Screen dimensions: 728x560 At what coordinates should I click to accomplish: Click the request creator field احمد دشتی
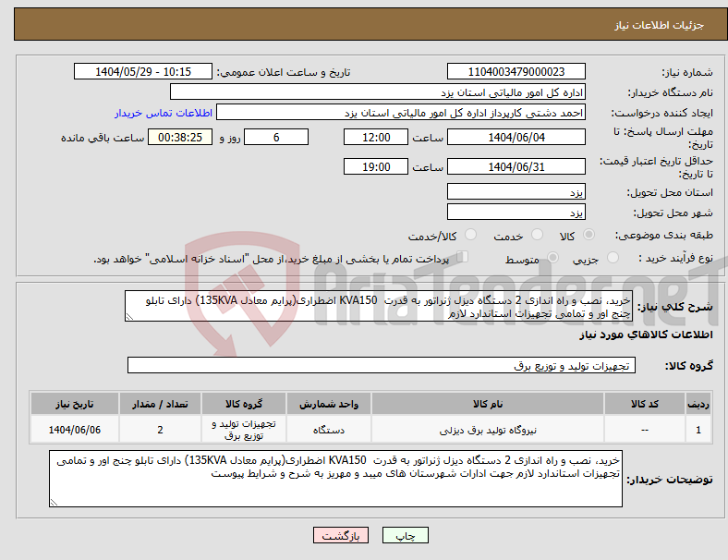(x=401, y=113)
